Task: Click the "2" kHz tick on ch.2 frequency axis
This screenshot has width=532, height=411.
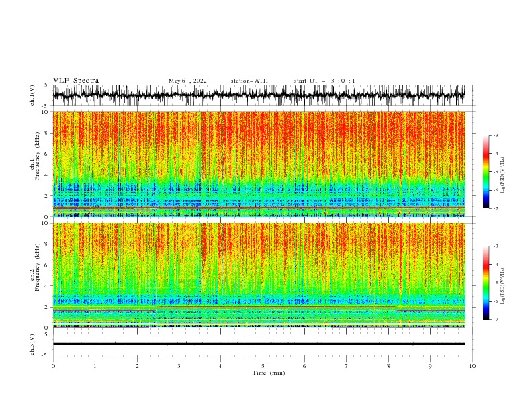Action: pyautogui.click(x=47, y=307)
